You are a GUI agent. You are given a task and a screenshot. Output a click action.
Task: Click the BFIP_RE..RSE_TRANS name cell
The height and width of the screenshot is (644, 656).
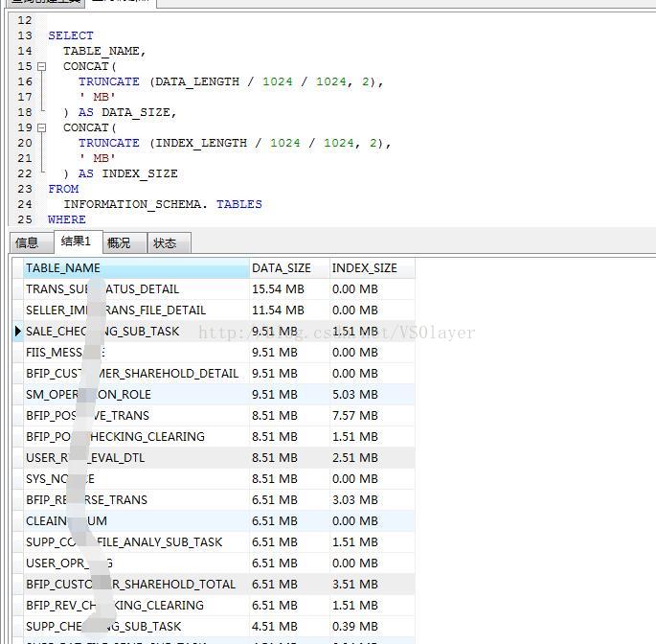pyautogui.click(x=136, y=500)
